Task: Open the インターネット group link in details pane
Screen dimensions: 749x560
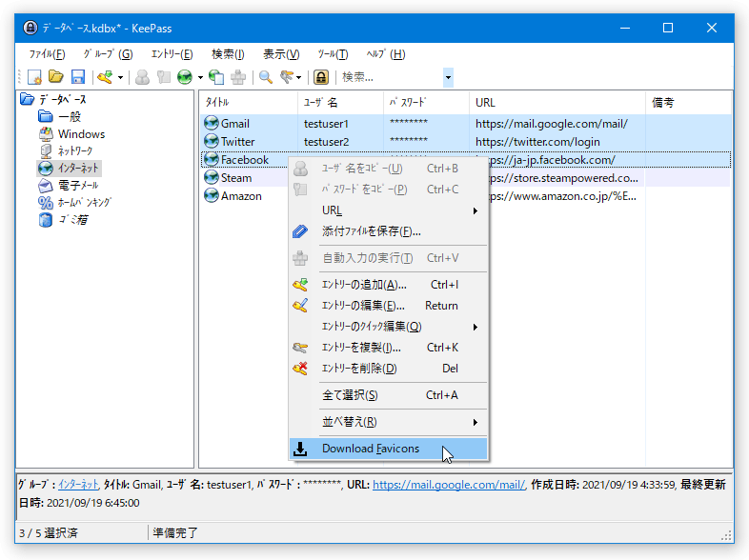Action: coord(78,485)
